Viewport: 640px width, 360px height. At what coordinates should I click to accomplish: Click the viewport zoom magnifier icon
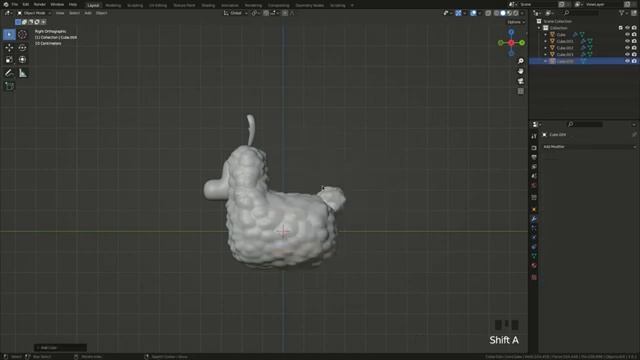click(x=521, y=61)
